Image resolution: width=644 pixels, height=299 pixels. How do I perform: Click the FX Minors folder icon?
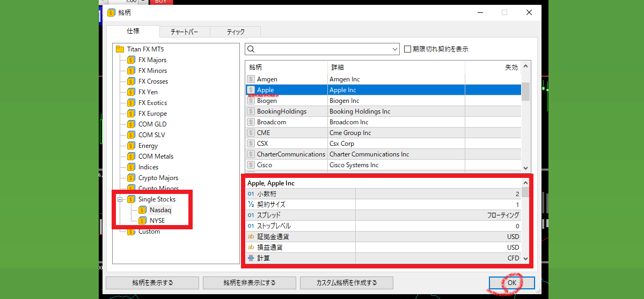131,71
